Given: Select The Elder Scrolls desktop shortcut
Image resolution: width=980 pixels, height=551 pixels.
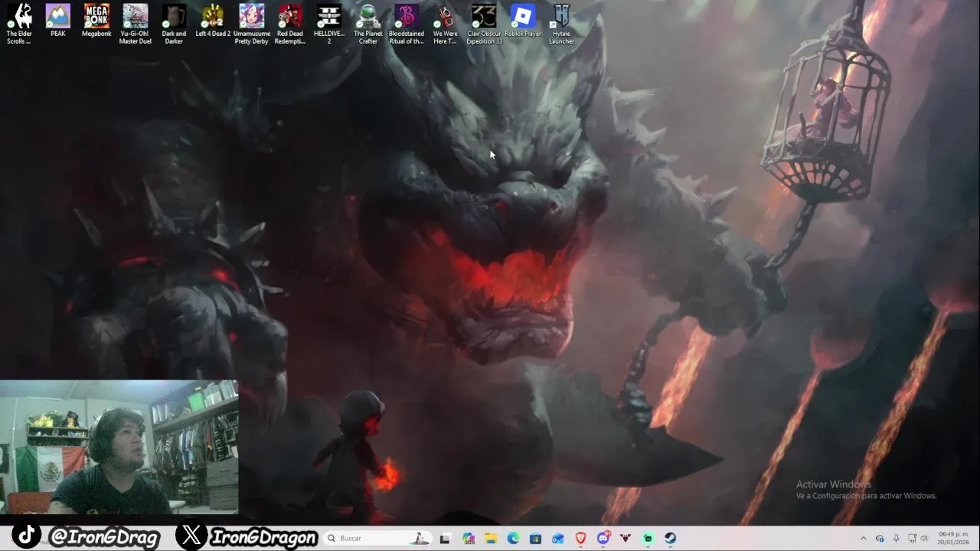Looking at the screenshot, I should pos(19,24).
